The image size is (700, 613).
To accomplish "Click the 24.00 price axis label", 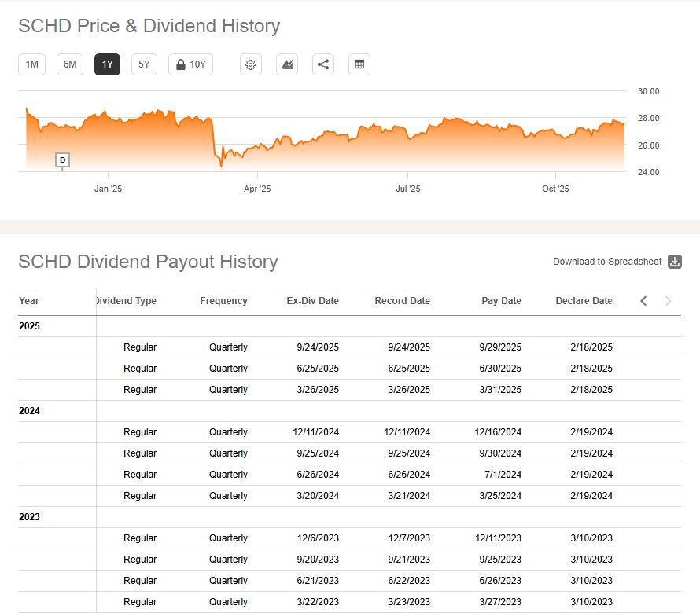I will [648, 172].
